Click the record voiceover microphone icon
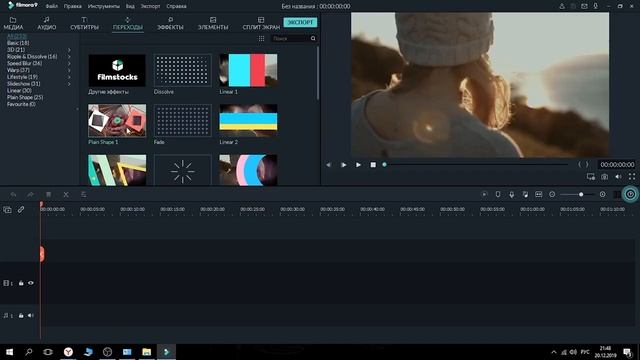Image resolution: width=640 pixels, height=360 pixels. pos(511,195)
